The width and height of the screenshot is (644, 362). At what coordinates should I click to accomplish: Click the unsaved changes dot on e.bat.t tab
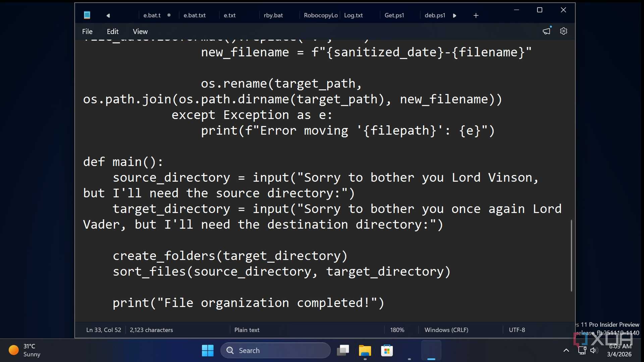(x=169, y=15)
